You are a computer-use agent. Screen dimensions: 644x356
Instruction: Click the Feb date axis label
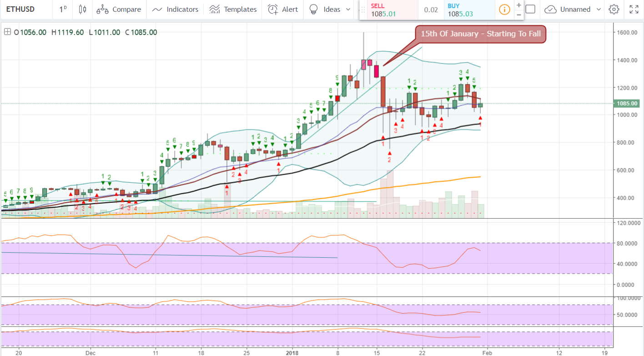pos(487,352)
